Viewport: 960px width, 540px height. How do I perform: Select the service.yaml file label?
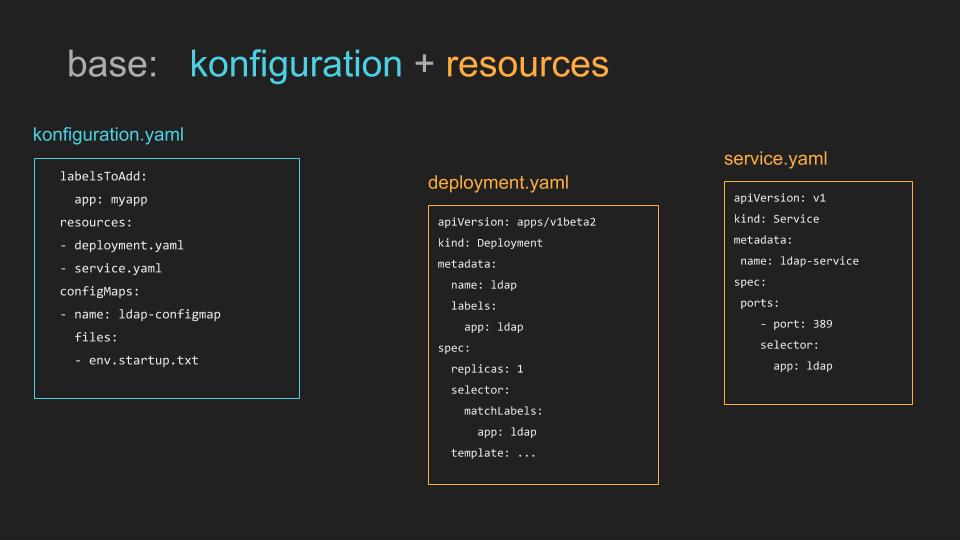click(x=775, y=159)
